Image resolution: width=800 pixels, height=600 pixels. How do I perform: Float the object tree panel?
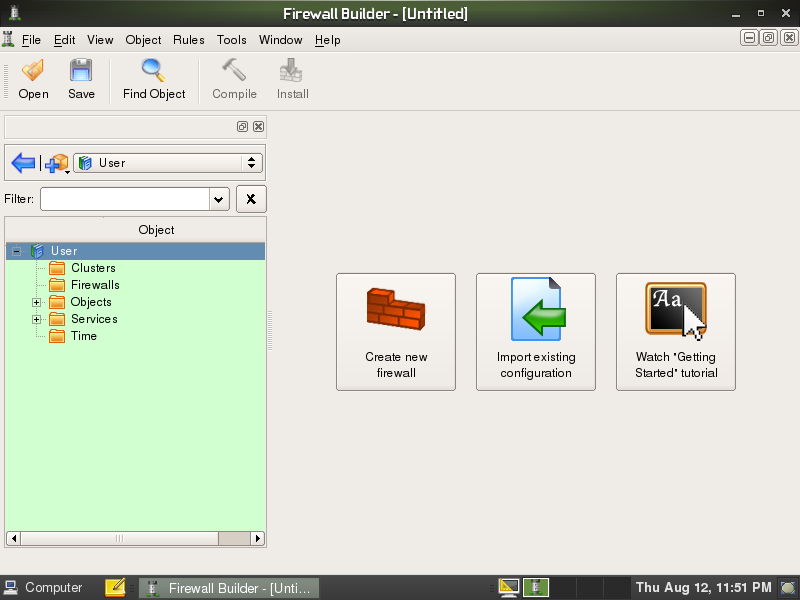point(242,127)
